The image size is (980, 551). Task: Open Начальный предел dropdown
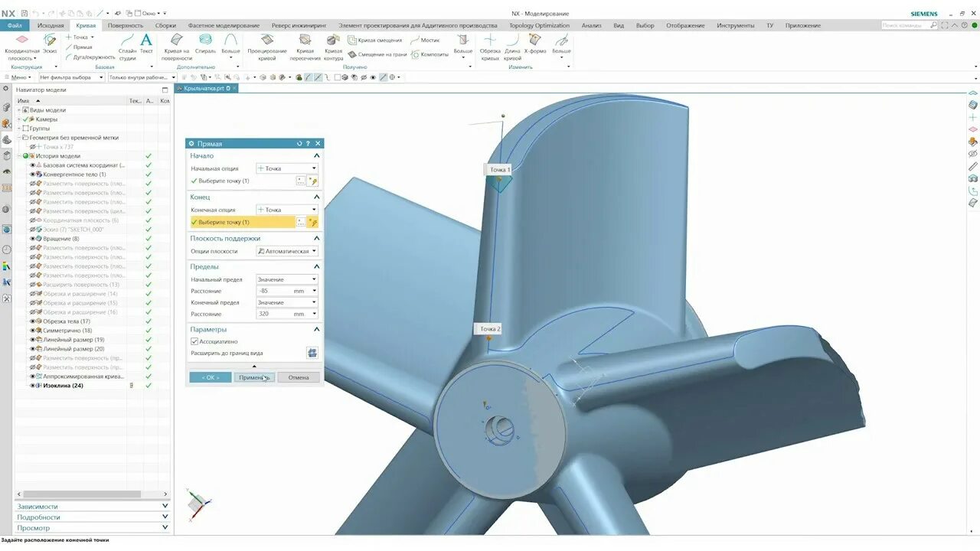coord(286,279)
